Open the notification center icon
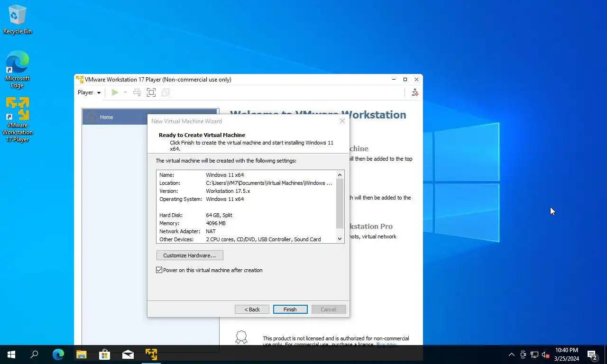Screen dimensions: 607x364 (x=592, y=355)
